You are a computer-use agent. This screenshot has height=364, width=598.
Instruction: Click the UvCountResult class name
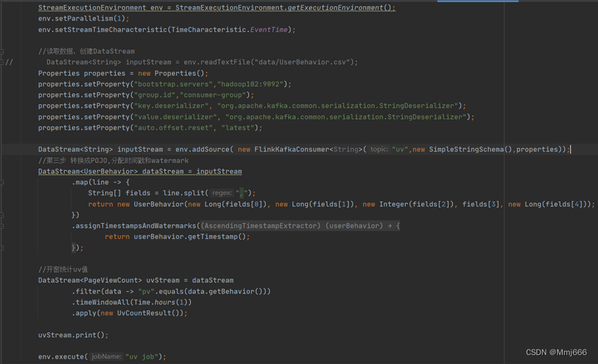(144, 313)
